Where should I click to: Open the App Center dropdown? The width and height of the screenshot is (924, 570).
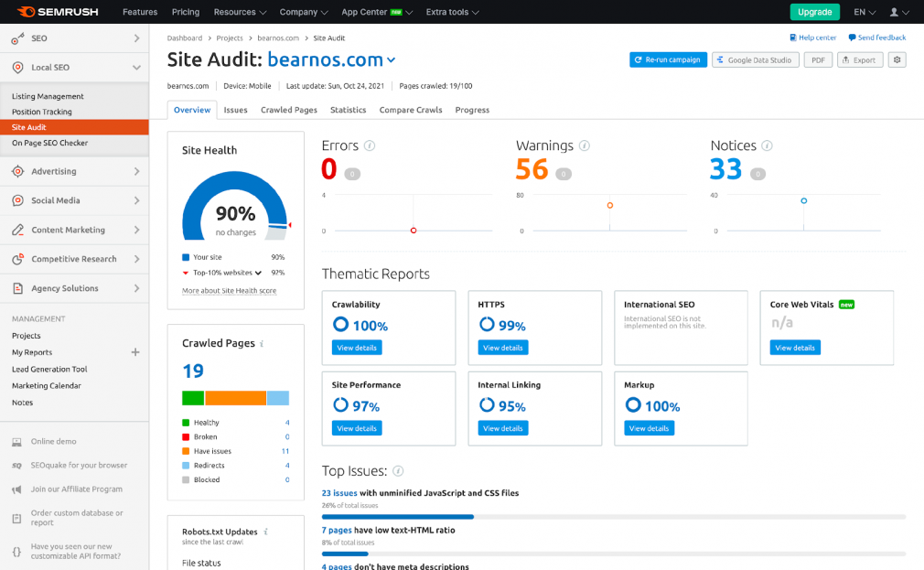pyautogui.click(x=377, y=12)
